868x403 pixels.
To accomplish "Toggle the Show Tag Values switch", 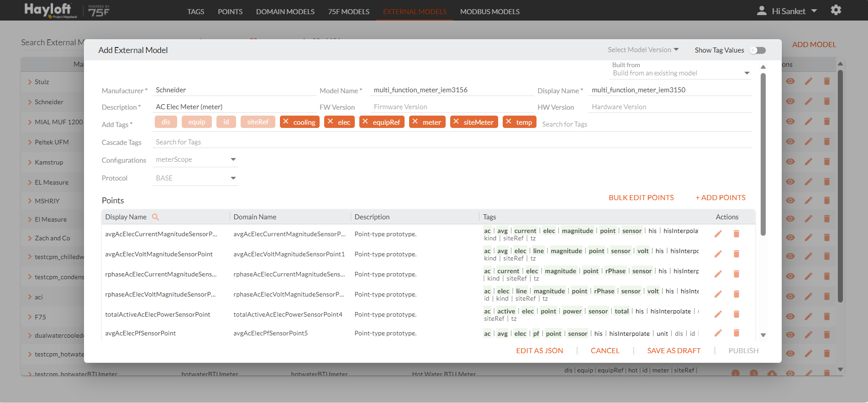I will (x=758, y=50).
